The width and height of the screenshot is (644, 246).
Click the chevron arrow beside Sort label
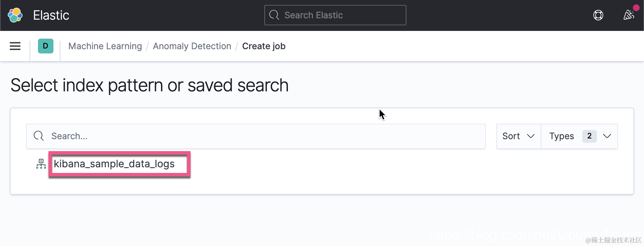pos(531,136)
